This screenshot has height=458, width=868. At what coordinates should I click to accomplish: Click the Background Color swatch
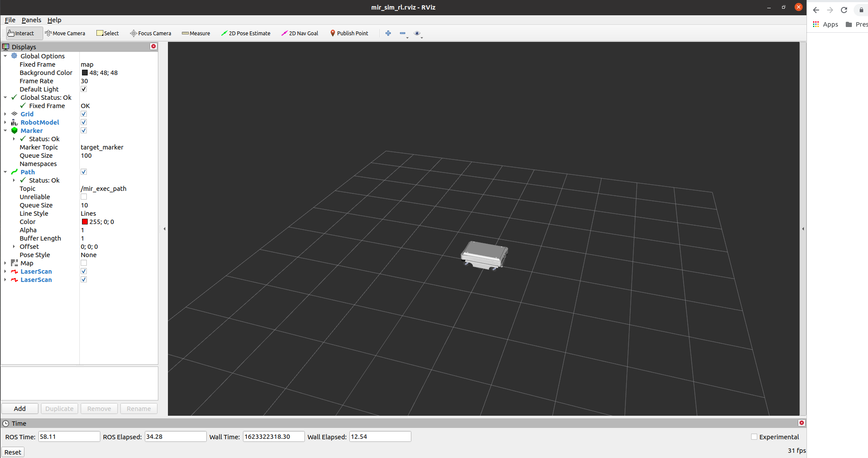click(x=85, y=72)
